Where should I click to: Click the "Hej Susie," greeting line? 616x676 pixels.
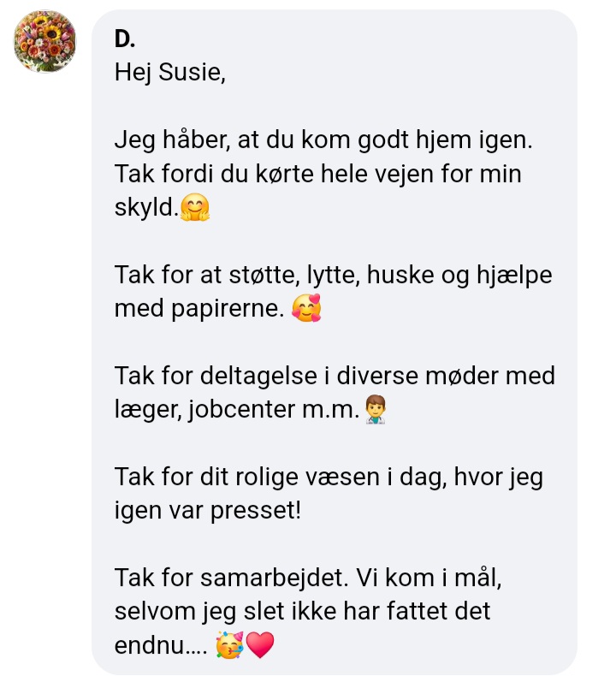[169, 74]
